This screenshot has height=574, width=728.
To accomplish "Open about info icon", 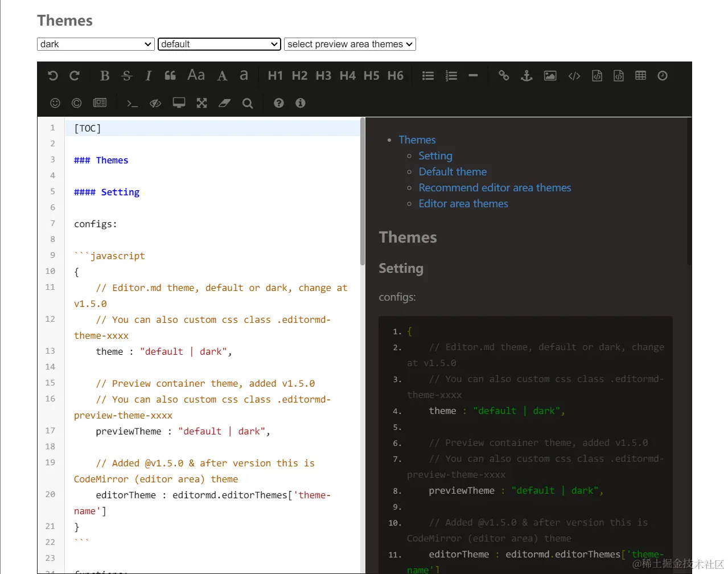I will (x=301, y=103).
